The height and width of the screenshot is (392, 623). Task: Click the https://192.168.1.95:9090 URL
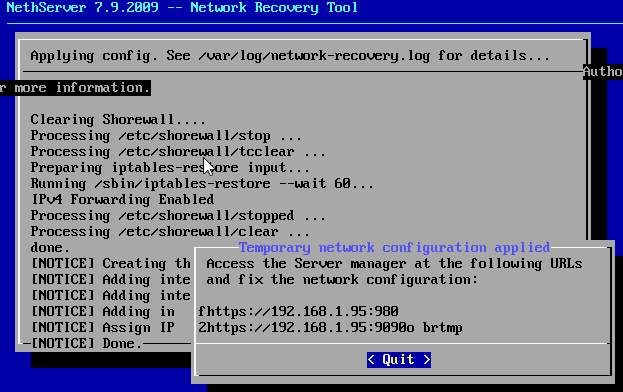(306, 328)
